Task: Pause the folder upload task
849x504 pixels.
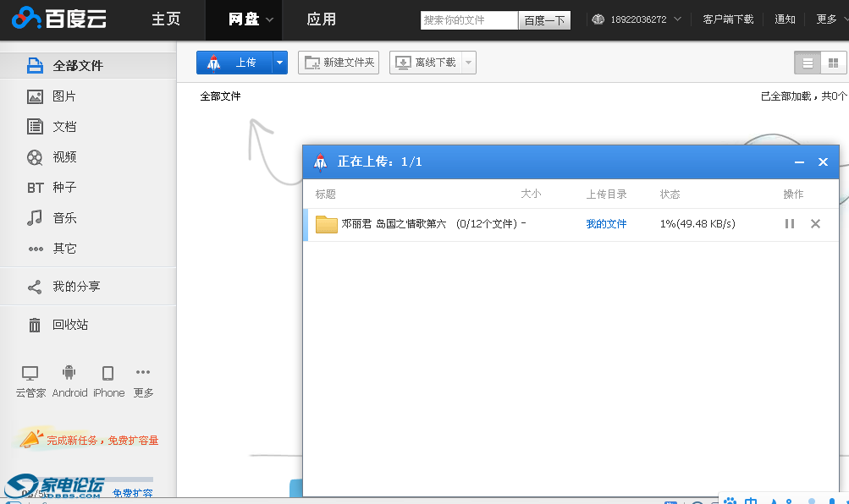Action: click(790, 224)
